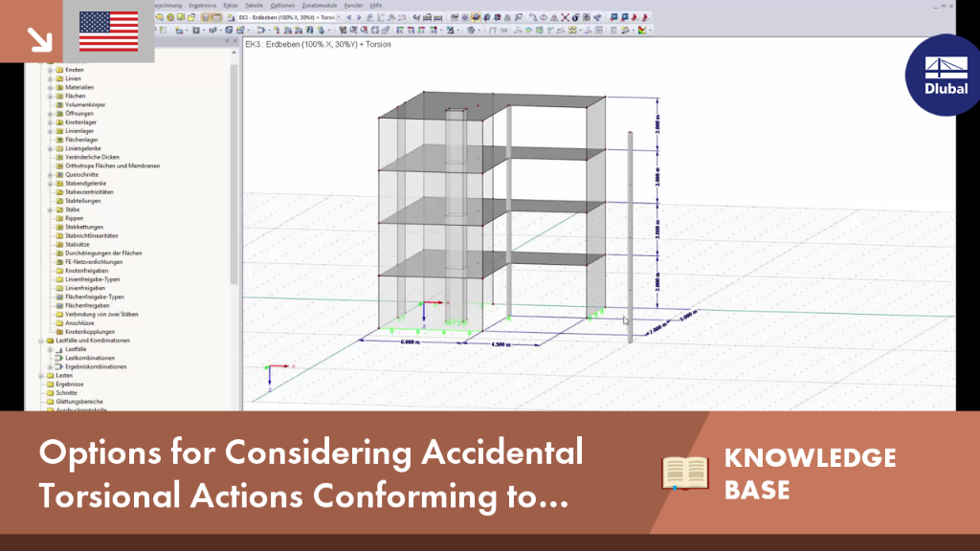Screen dimensions: 980x551
Task: Click the Flächenfreigabe-Typen blue icon
Action: tap(59, 297)
